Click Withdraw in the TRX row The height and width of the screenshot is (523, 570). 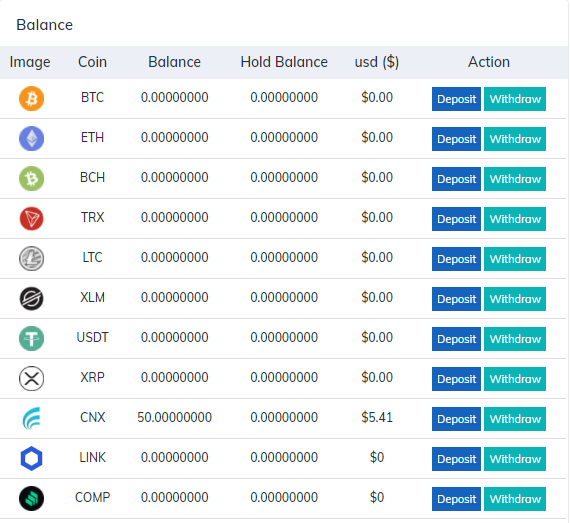(x=515, y=219)
